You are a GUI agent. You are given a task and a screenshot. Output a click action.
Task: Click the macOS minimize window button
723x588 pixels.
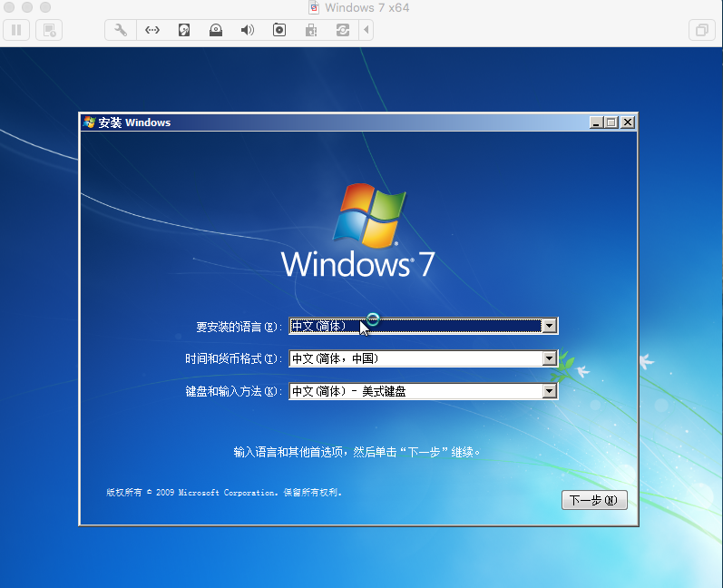[x=27, y=7]
